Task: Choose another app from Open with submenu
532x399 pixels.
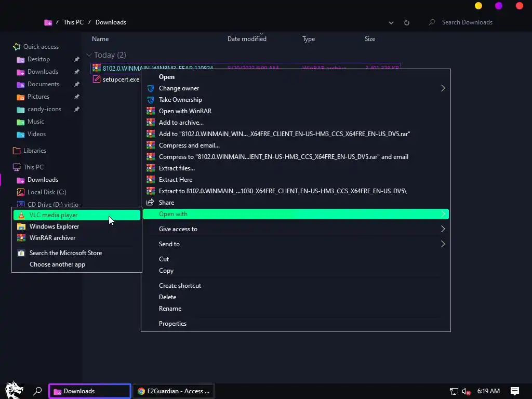Action: (77, 264)
